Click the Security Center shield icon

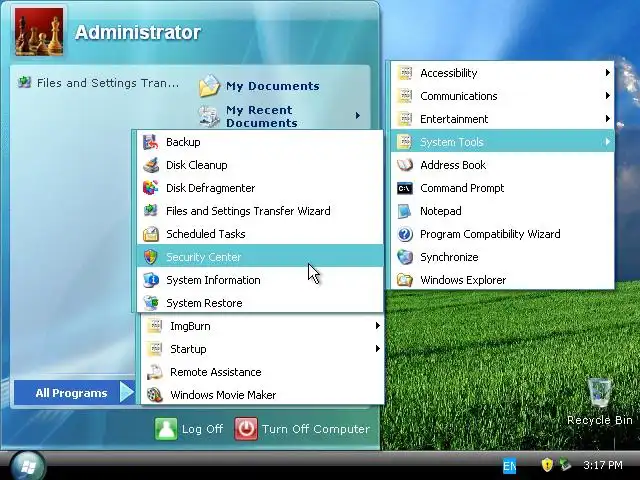click(x=151, y=257)
